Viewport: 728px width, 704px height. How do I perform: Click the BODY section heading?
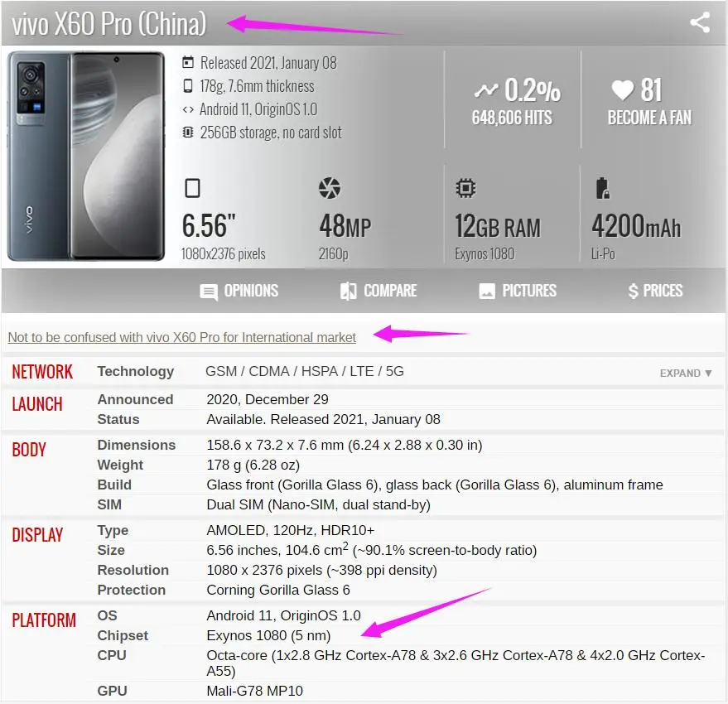[x=29, y=450]
